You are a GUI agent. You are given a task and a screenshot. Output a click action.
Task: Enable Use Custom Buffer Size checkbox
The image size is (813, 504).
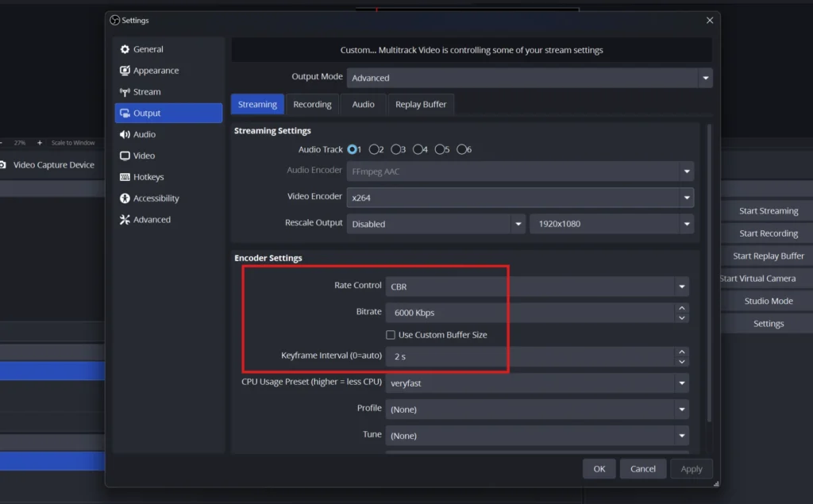coord(391,335)
